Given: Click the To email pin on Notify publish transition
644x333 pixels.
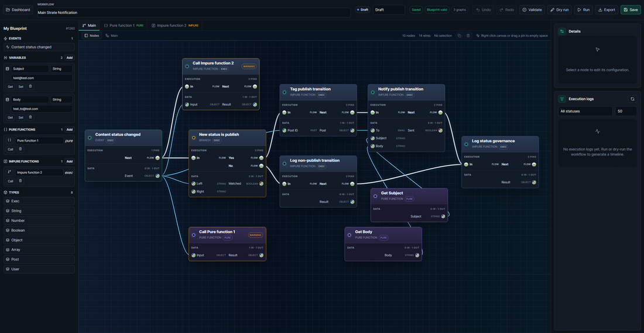Looking at the screenshot, I should coord(372,131).
